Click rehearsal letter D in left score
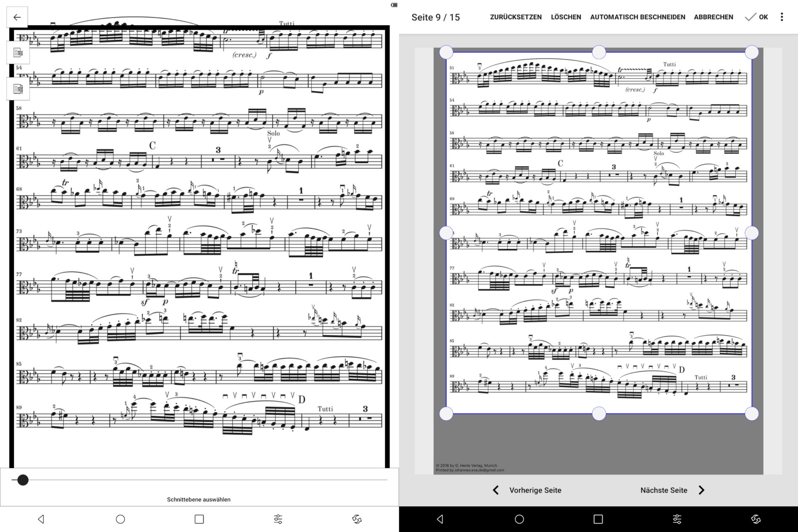The width and height of the screenshot is (798, 532). click(x=302, y=399)
